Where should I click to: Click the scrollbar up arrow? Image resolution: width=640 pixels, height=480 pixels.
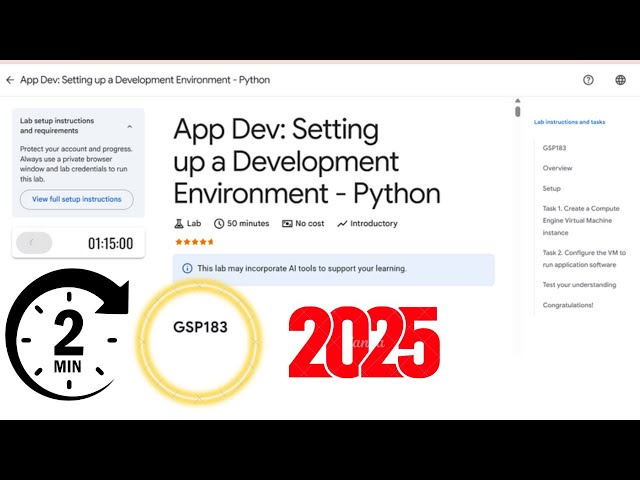(518, 100)
